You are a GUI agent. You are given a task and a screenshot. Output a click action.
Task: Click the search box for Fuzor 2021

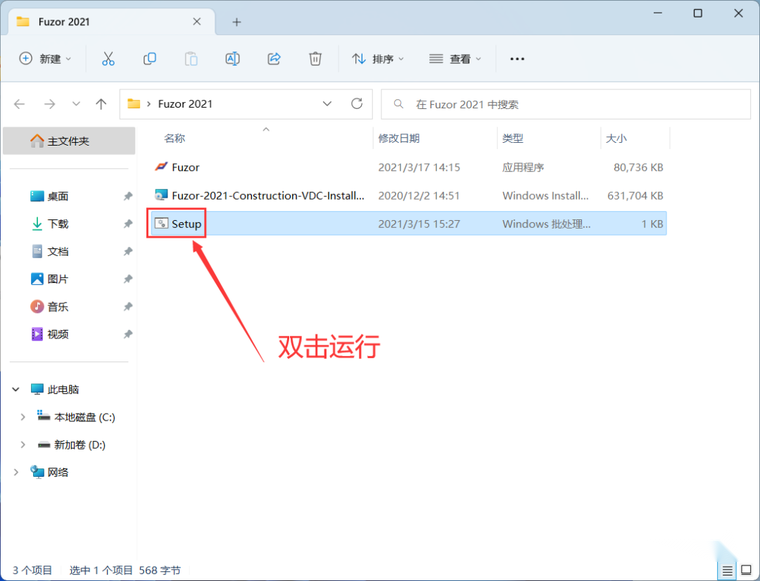coord(566,104)
